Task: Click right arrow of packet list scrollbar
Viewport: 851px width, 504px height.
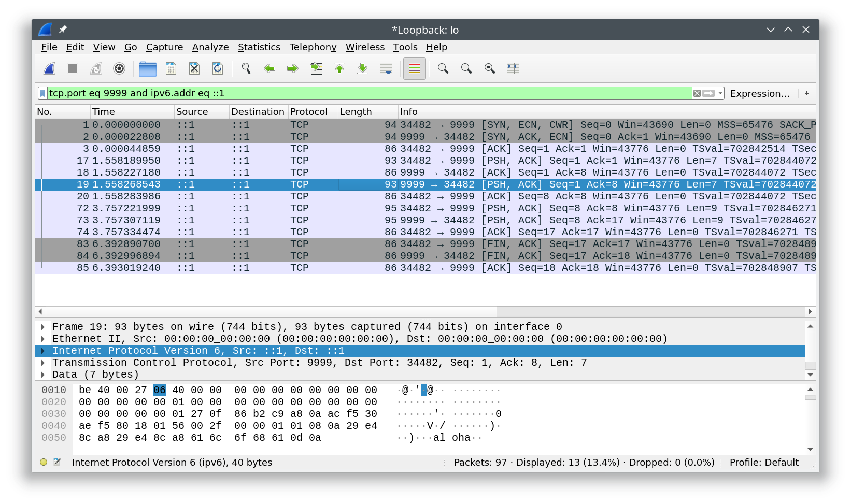Action: point(810,311)
